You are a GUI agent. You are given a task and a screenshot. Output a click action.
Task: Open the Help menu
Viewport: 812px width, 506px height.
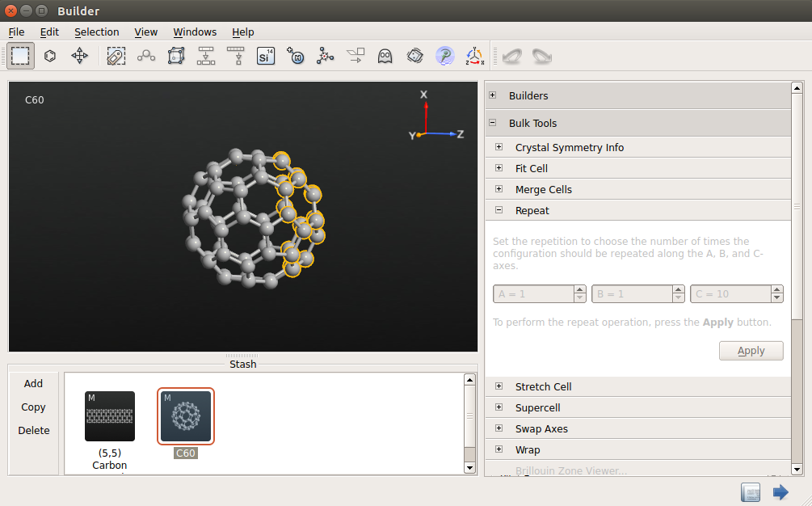(x=243, y=32)
